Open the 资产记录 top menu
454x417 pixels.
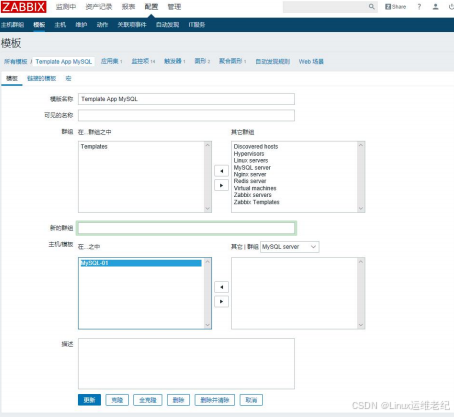point(99,7)
